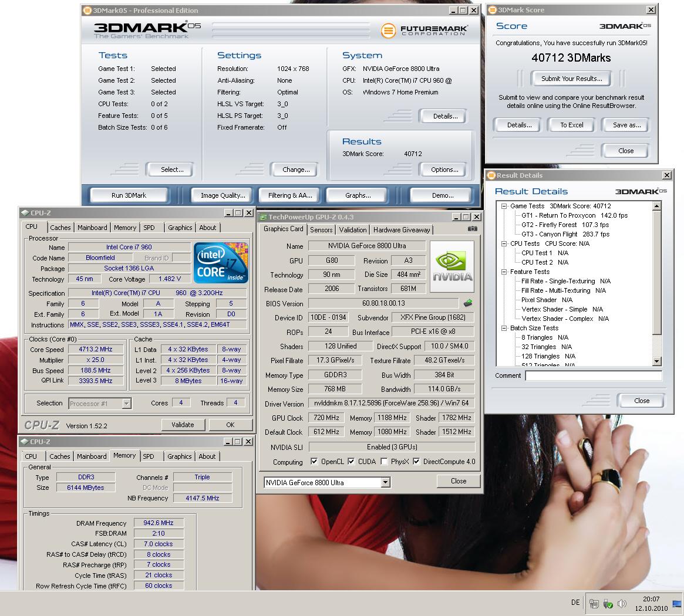Click the Comment input field
Viewport: 684px width, 616px height.
tap(593, 375)
